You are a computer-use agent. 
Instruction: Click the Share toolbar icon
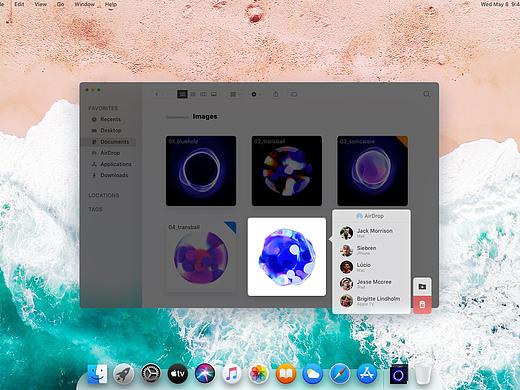coord(276,94)
